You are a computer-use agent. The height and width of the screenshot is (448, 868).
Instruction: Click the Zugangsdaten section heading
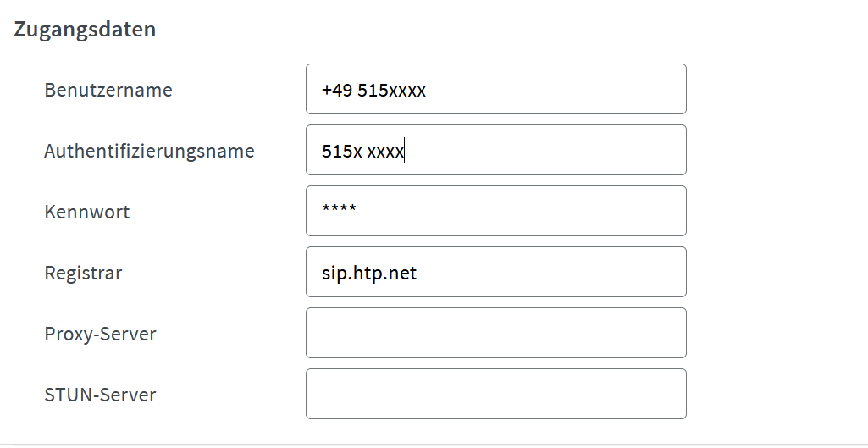tap(85, 30)
